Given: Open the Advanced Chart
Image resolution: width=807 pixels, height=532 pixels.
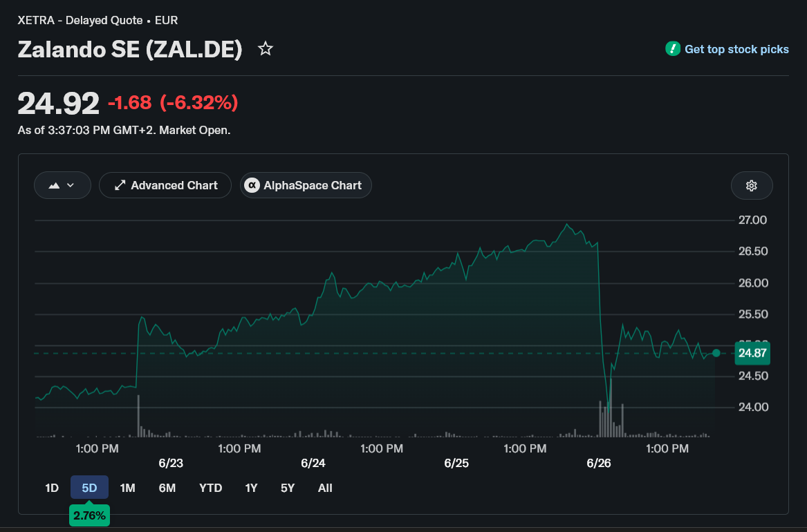Looking at the screenshot, I should 165,186.
